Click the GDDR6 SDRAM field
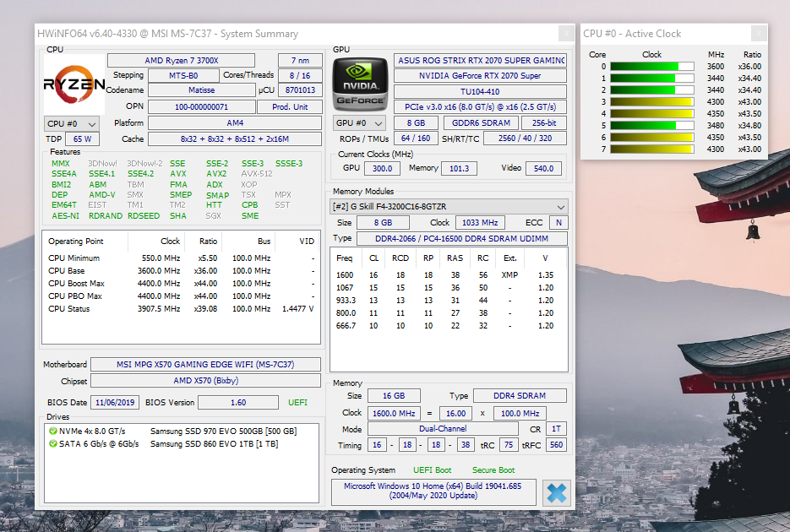The width and height of the screenshot is (790, 532). pyautogui.click(x=481, y=122)
